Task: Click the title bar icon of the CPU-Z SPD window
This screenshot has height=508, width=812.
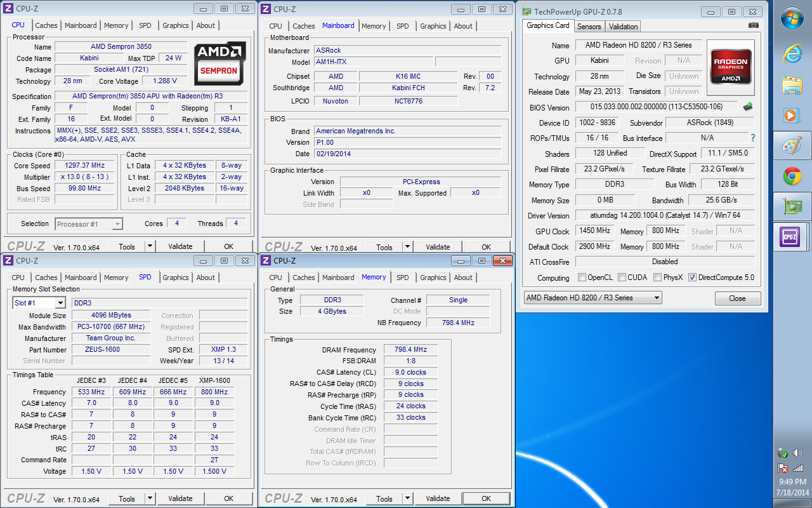Action: 9,260
